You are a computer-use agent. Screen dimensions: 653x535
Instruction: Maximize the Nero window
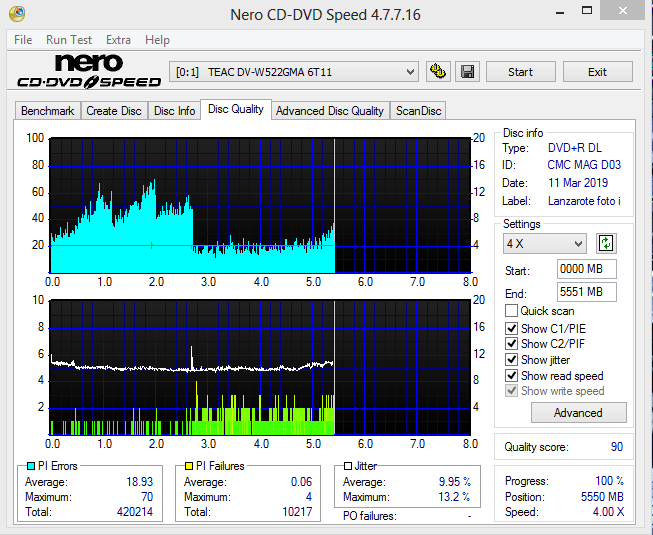pyautogui.click(x=587, y=11)
